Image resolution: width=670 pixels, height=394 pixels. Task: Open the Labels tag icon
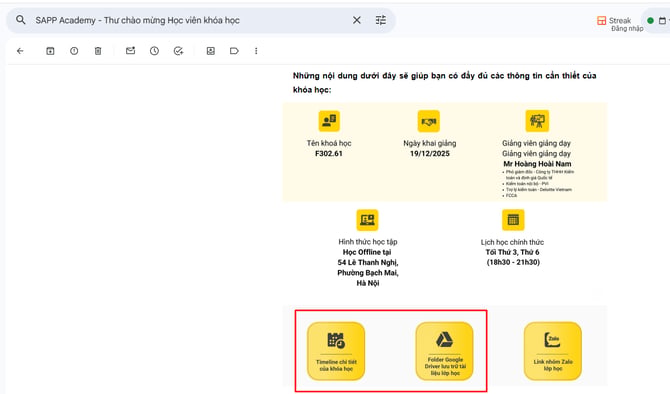coord(234,51)
